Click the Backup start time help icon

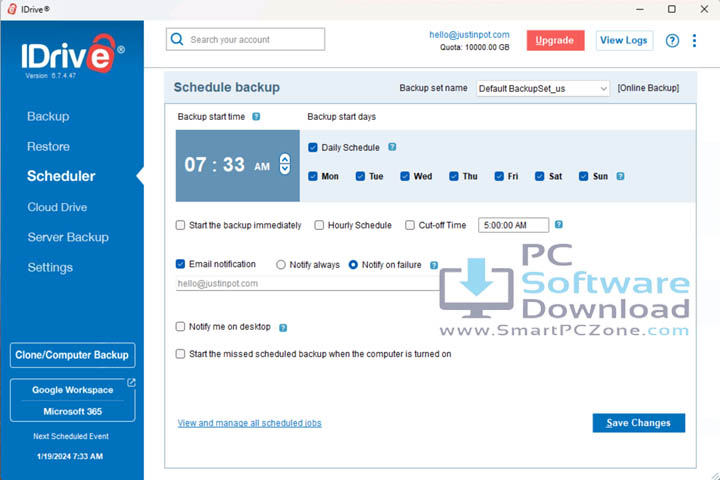(x=256, y=117)
